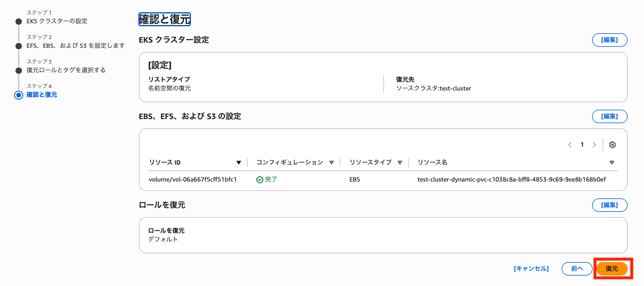644x286 pixels.
Task: Click the デフォルト role value
Action: [163, 239]
